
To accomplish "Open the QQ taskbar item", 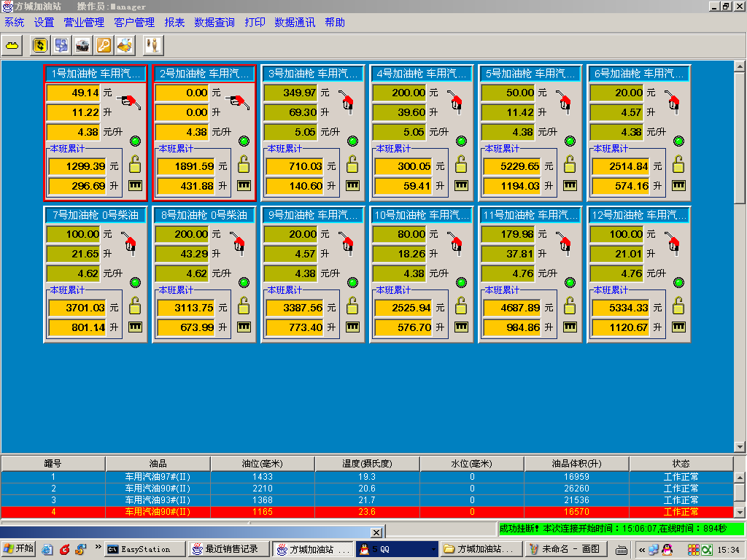I will click(398, 549).
